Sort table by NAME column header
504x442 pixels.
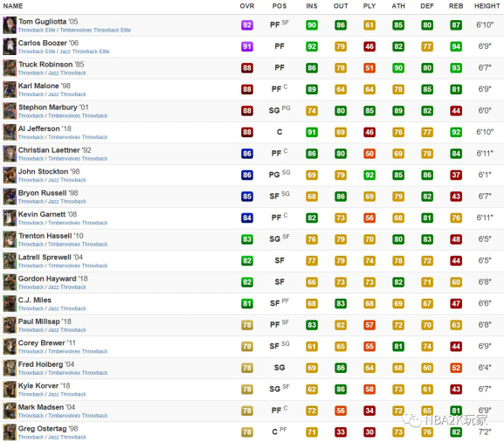point(13,6)
